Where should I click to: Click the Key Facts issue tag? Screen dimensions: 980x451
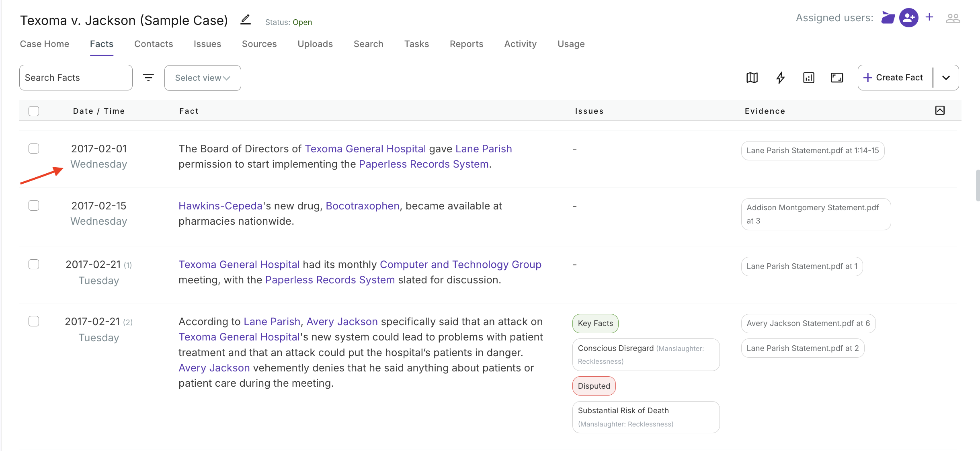[595, 324]
